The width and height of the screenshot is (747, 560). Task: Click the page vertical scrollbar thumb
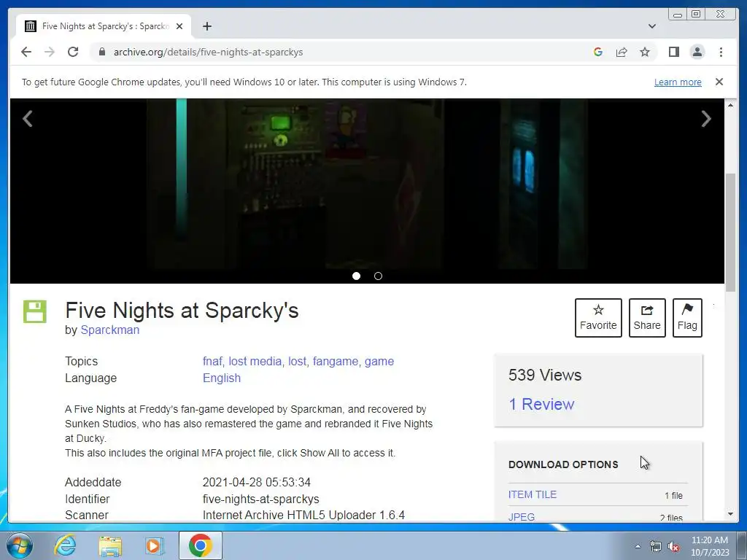(730, 233)
